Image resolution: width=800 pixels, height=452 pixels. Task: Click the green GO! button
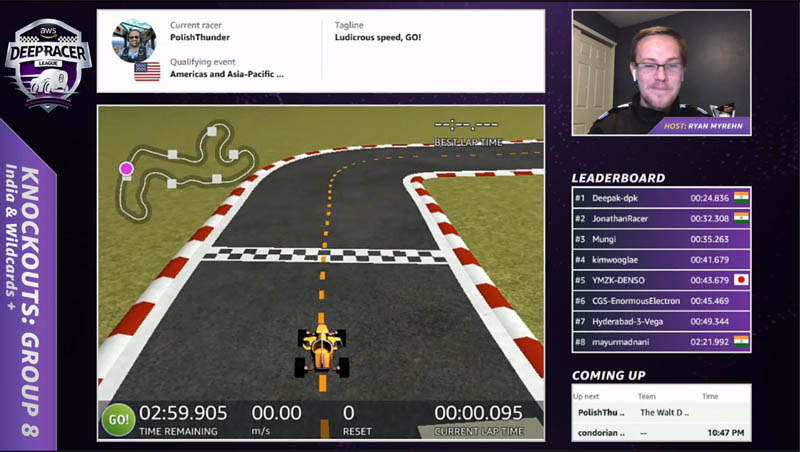click(x=118, y=419)
